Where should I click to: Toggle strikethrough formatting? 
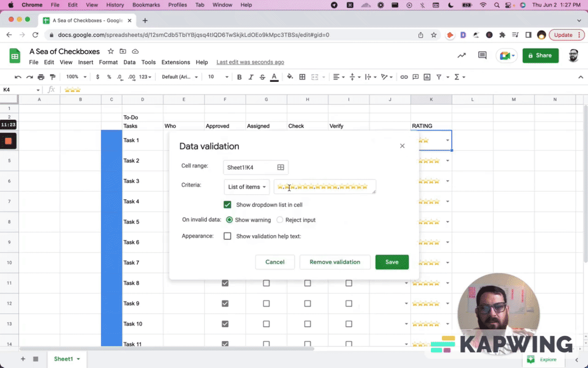(262, 77)
